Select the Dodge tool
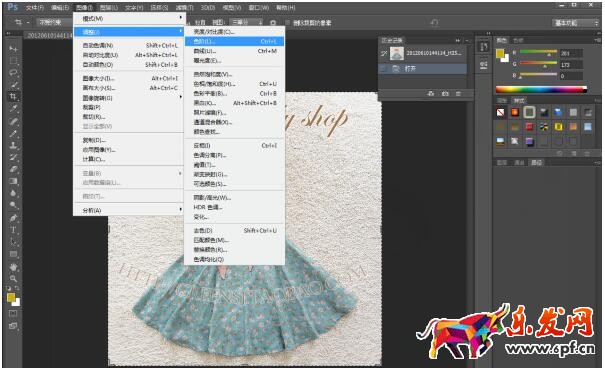This screenshot has height=369, width=605. [x=14, y=205]
